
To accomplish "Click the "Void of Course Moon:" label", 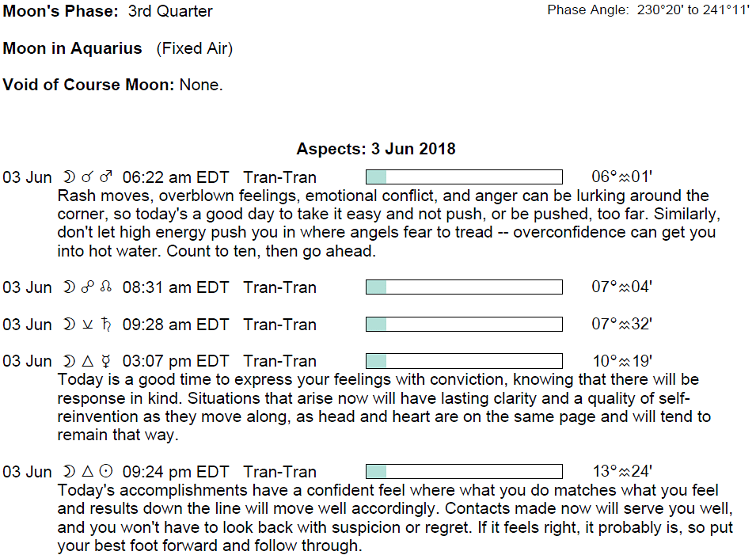I will tap(89, 85).
